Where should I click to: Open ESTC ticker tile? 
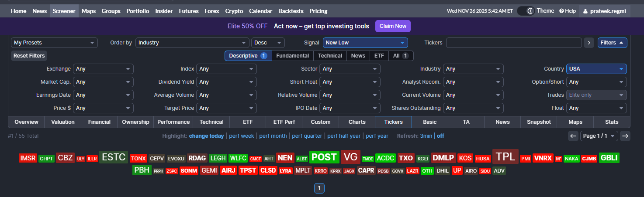click(x=114, y=157)
